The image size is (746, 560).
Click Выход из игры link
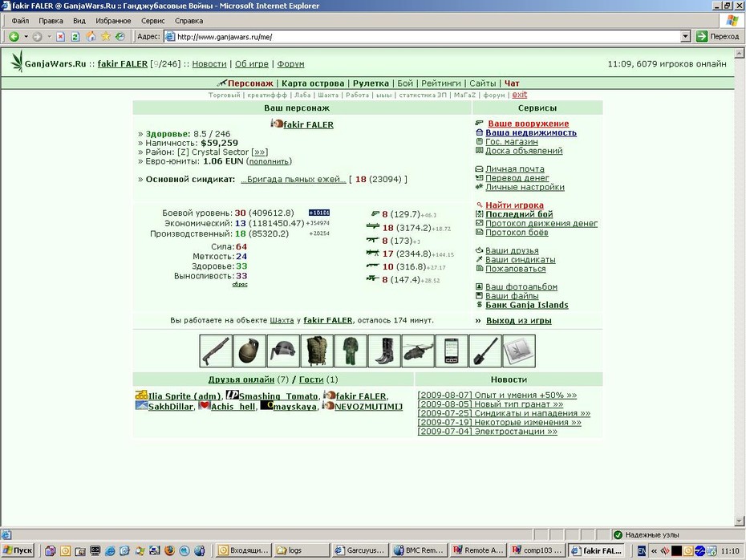pos(518,321)
